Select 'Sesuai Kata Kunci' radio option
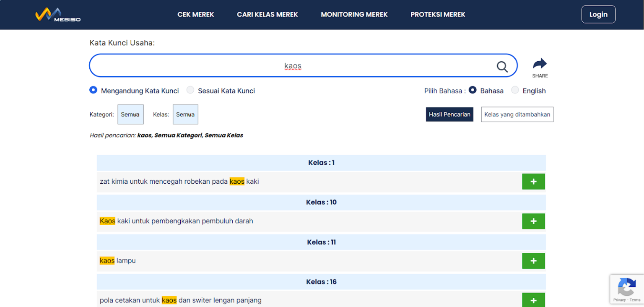The image size is (644, 307). [x=190, y=90]
